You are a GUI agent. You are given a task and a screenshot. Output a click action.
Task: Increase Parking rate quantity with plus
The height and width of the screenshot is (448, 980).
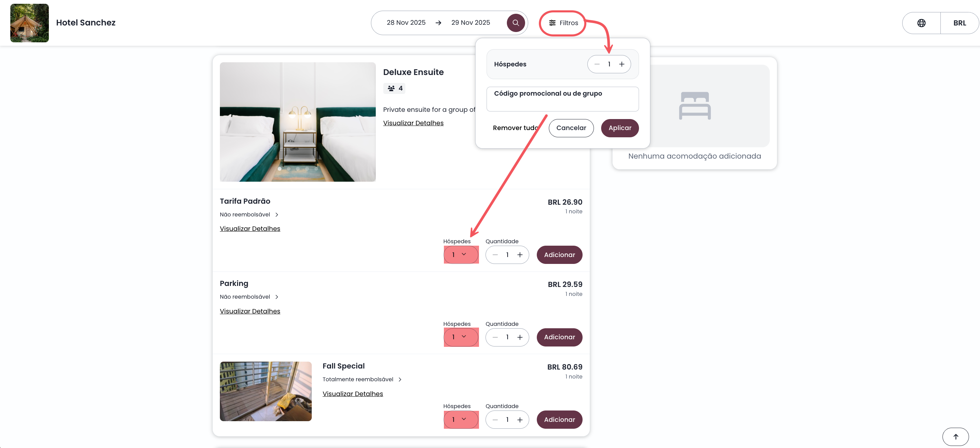click(520, 337)
